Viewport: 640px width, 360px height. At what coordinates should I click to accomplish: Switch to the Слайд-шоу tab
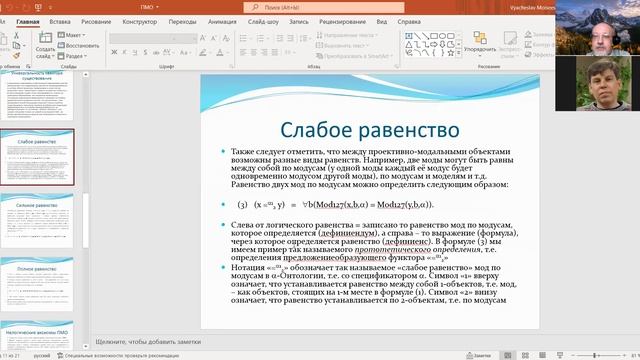point(263,22)
